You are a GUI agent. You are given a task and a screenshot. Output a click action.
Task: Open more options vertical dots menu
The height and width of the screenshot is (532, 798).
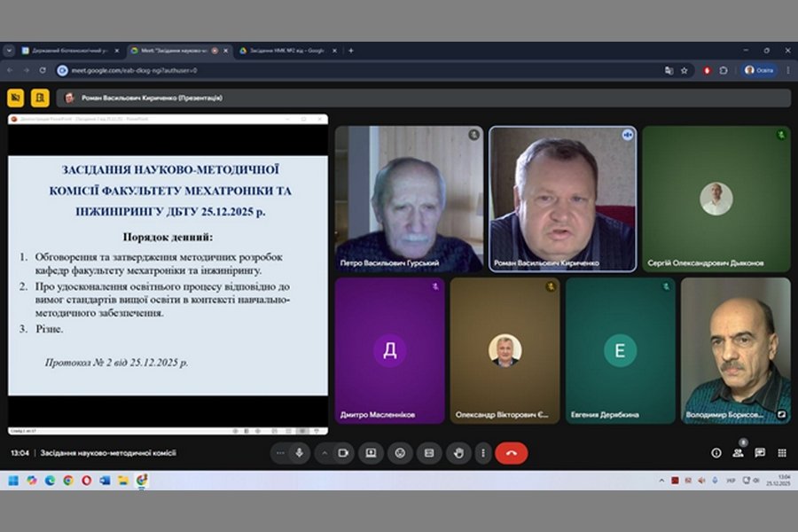point(482,453)
